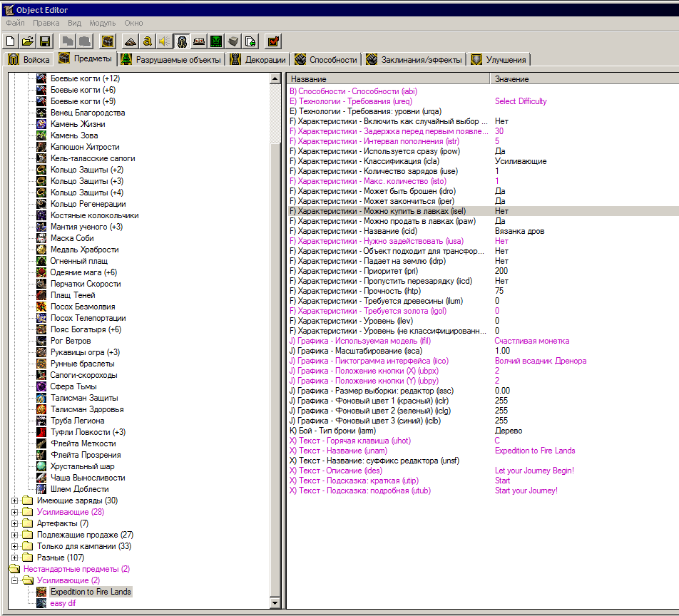Open the Terrain Editor mountain icon
679x616 pixels.
[x=130, y=41]
